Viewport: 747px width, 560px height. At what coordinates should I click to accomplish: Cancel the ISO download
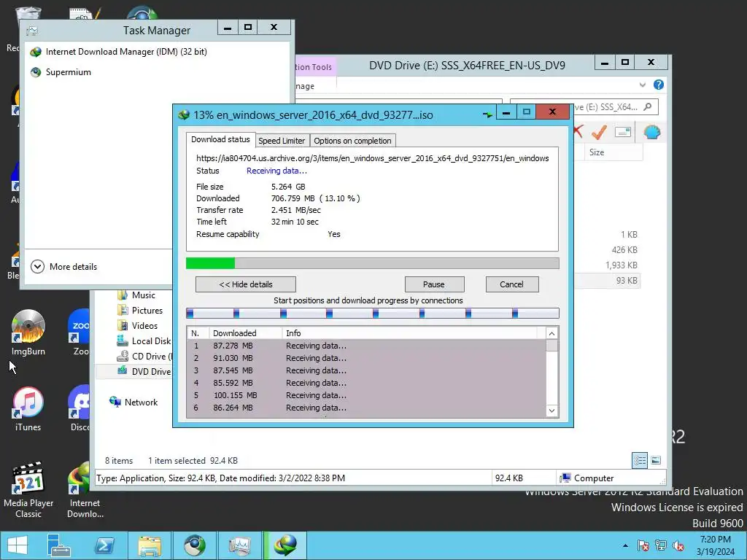[x=512, y=284]
